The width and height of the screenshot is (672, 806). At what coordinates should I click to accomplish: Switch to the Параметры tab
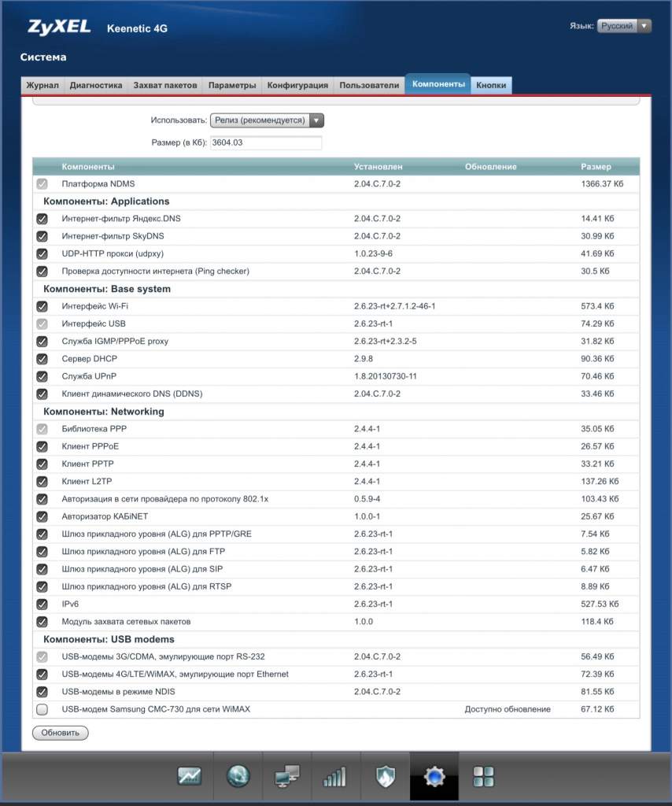pyautogui.click(x=232, y=85)
